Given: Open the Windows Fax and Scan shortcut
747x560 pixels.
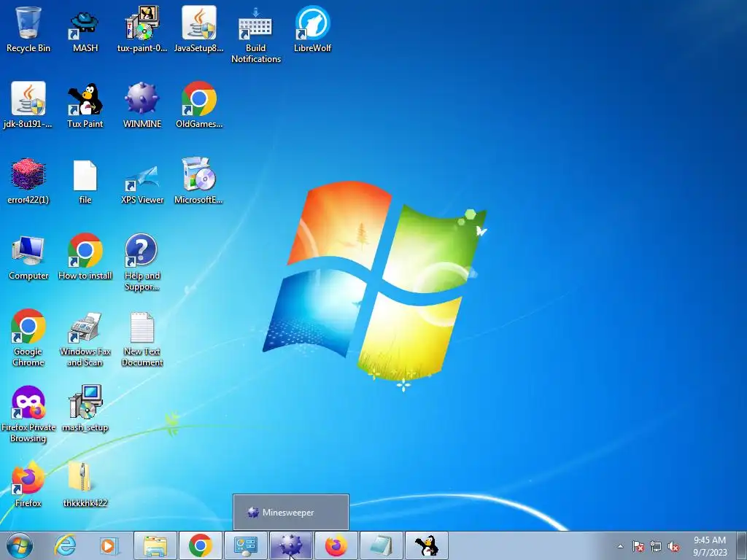Looking at the screenshot, I should (x=85, y=338).
